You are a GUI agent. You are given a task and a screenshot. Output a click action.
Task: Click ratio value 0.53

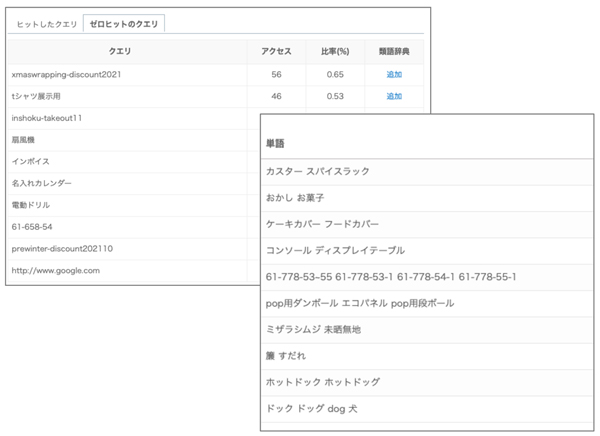point(335,96)
